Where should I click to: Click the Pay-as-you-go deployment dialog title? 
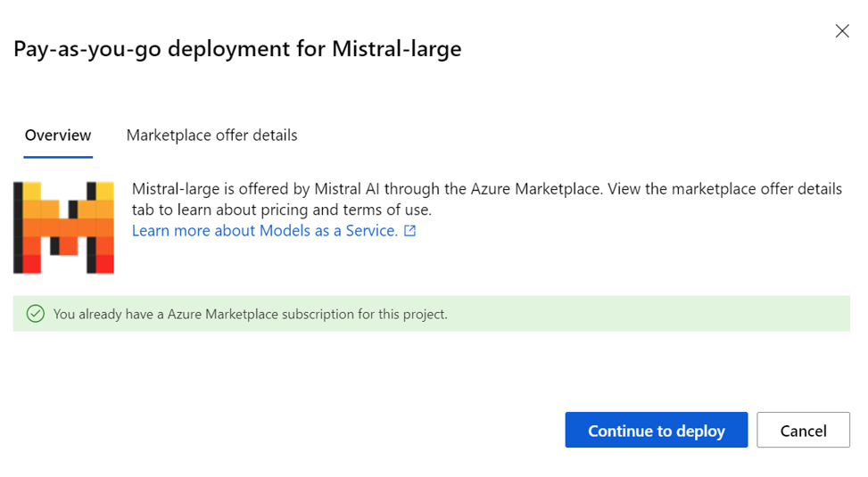coord(237,49)
